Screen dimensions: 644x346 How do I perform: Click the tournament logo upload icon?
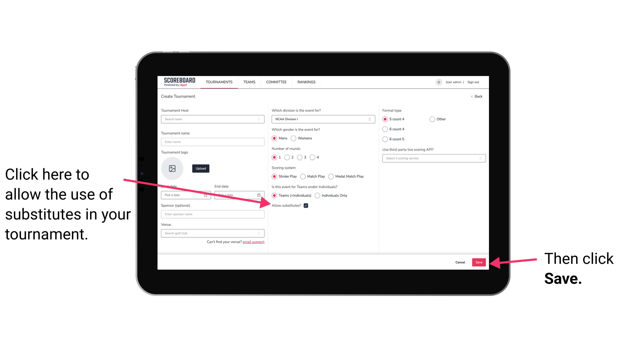[x=172, y=168]
